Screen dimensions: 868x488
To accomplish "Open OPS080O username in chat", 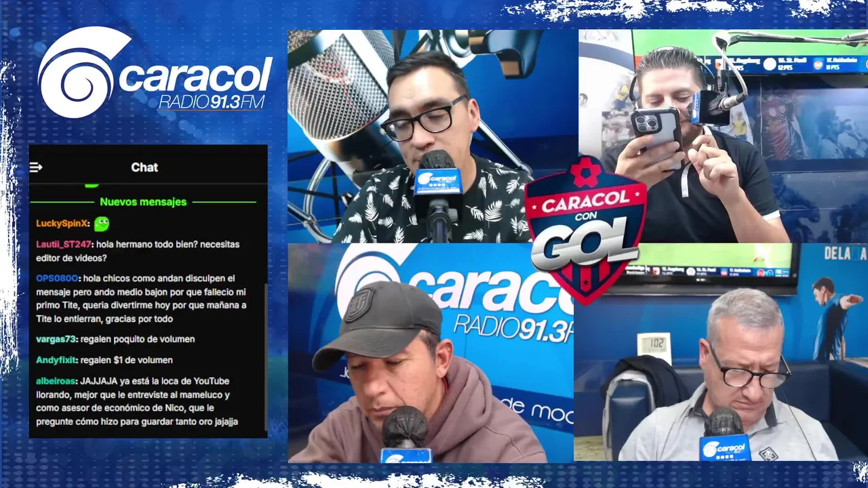I will 58,278.
